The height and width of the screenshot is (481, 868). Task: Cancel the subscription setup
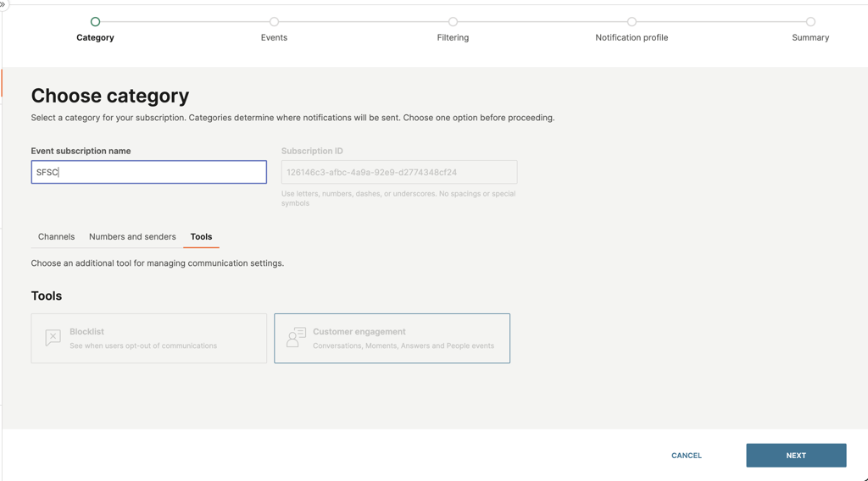[687, 456]
